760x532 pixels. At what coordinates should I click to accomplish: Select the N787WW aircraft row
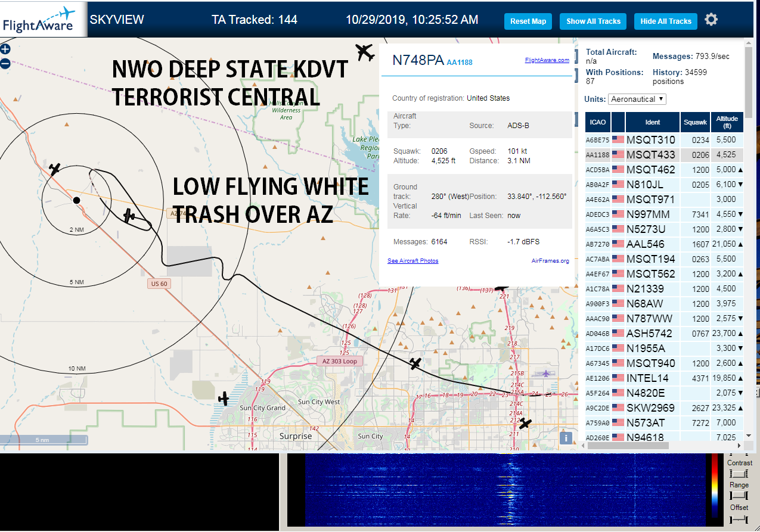[664, 319]
